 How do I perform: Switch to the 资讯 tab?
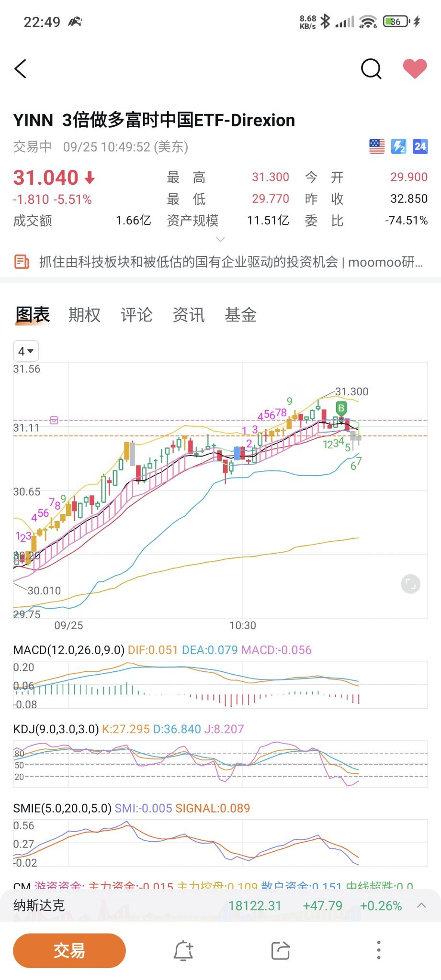tap(189, 315)
